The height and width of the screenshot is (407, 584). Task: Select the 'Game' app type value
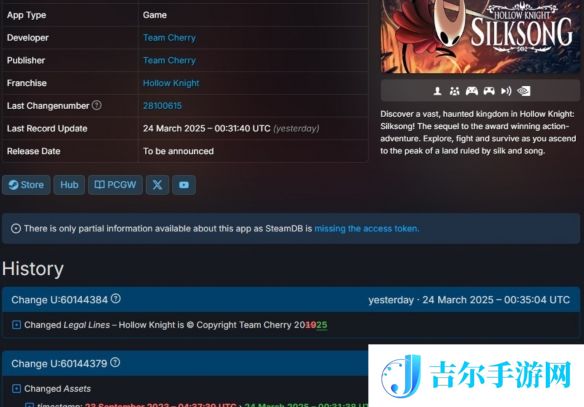point(155,15)
